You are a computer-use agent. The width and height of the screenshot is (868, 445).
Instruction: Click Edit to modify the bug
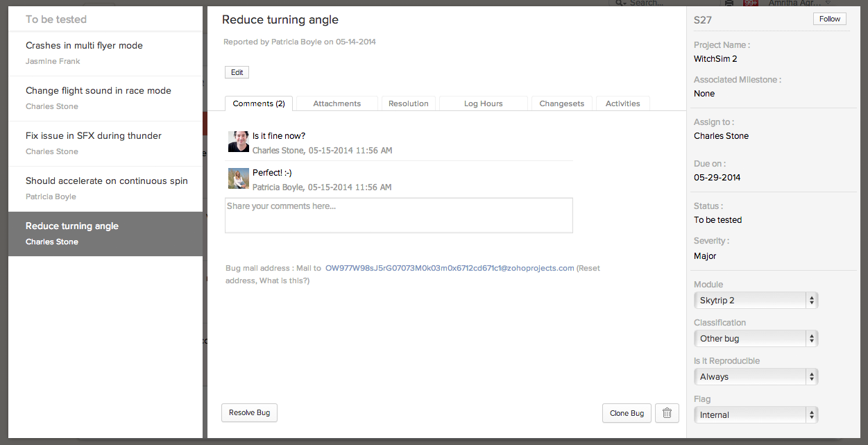point(237,72)
